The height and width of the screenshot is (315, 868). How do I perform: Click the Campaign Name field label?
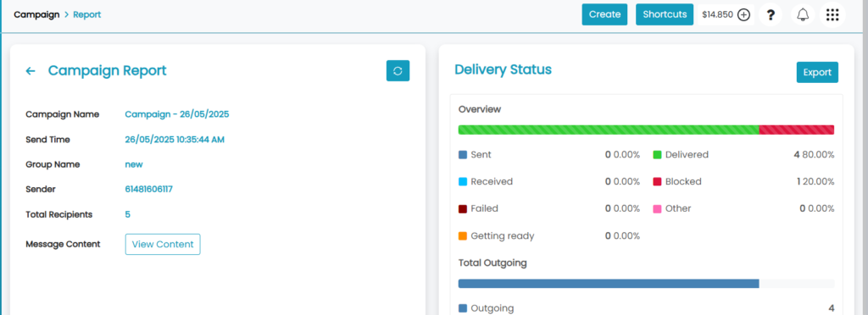63,114
